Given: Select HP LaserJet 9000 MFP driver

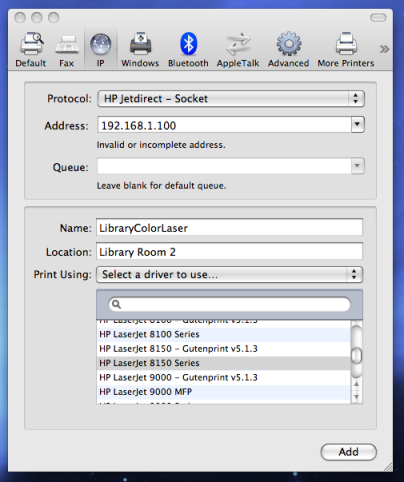Looking at the screenshot, I should coord(223,392).
